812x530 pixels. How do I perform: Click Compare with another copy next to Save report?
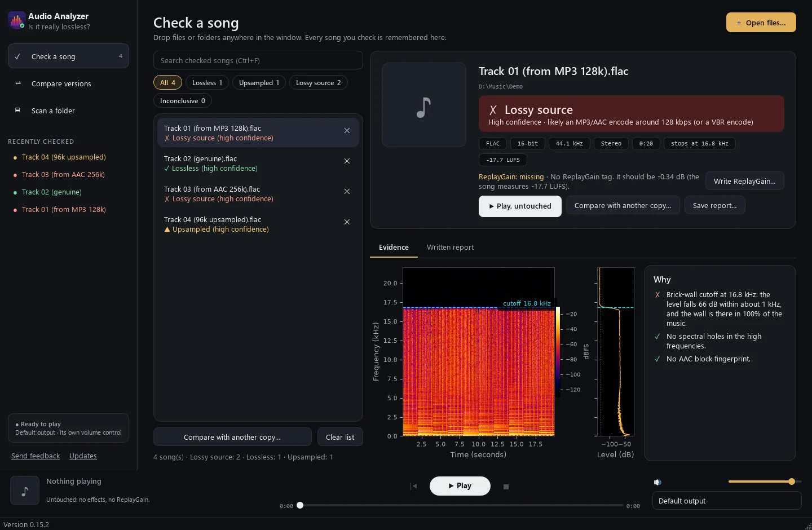[623, 206]
